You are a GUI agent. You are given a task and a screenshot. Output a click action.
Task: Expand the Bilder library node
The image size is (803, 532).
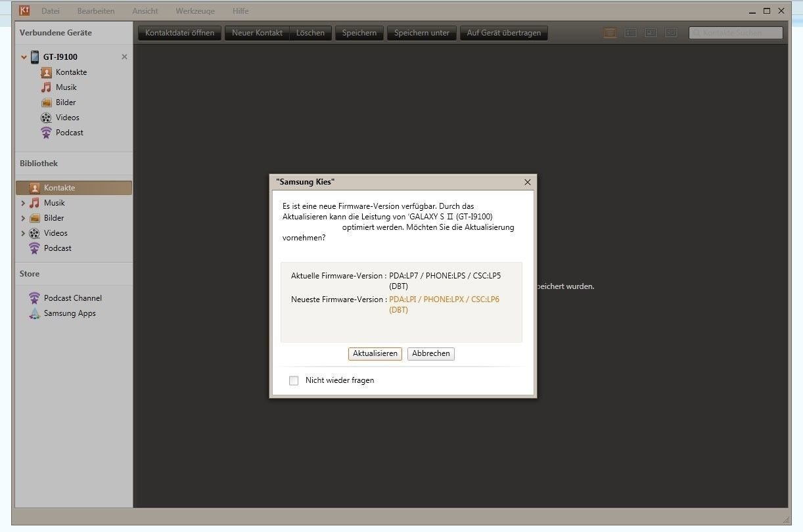pos(23,218)
